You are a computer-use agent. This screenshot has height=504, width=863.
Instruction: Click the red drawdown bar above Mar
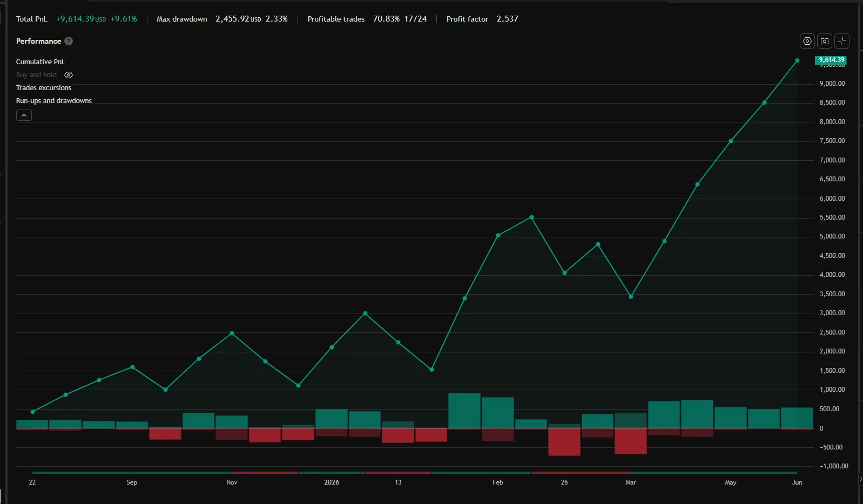pyautogui.click(x=631, y=441)
